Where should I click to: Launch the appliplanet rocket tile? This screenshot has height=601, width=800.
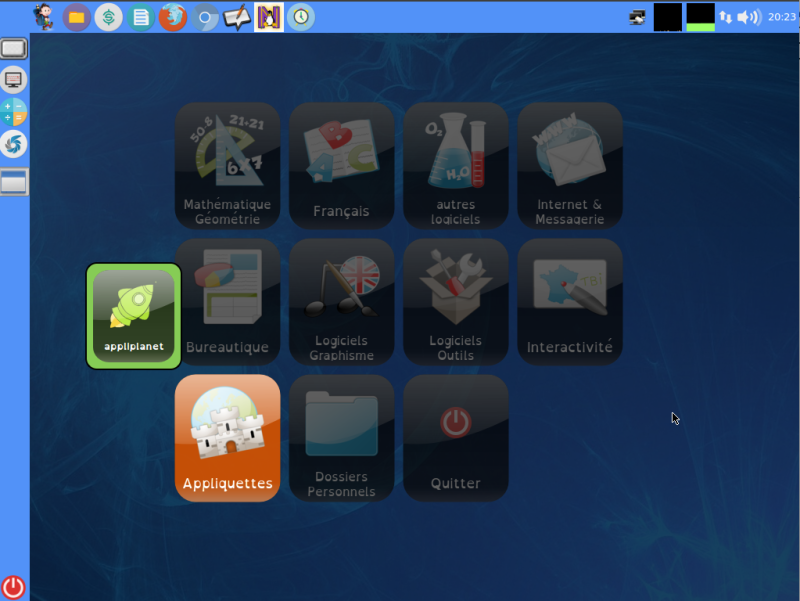(x=134, y=316)
